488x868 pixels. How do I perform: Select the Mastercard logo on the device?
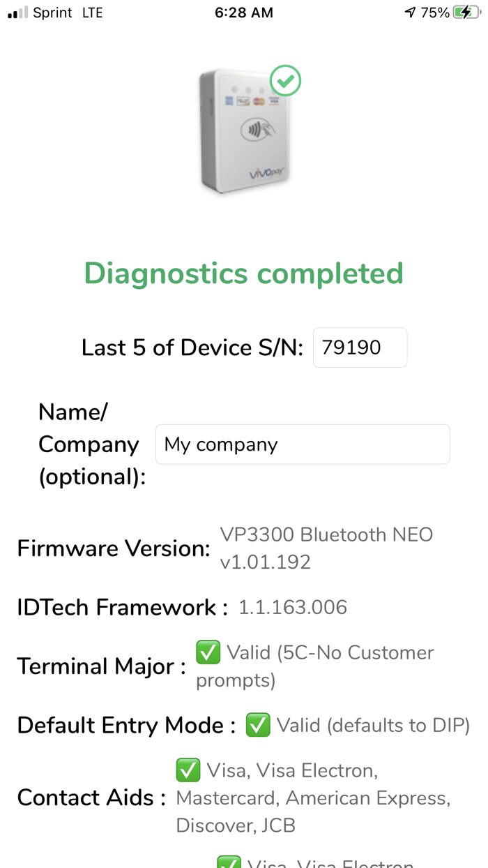[258, 101]
